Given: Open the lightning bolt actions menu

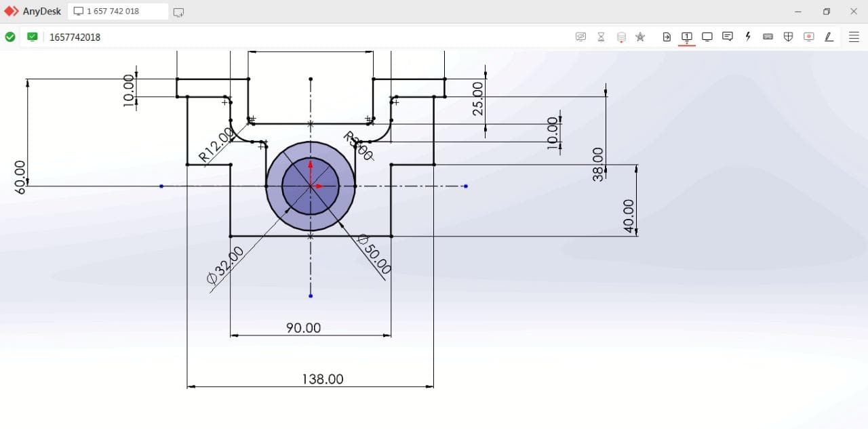Looking at the screenshot, I should (748, 37).
